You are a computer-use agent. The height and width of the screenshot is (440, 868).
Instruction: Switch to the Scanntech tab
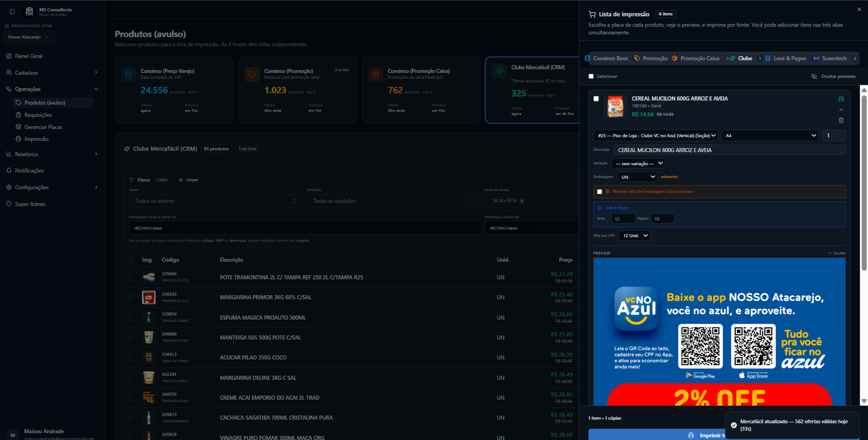pyautogui.click(x=835, y=58)
